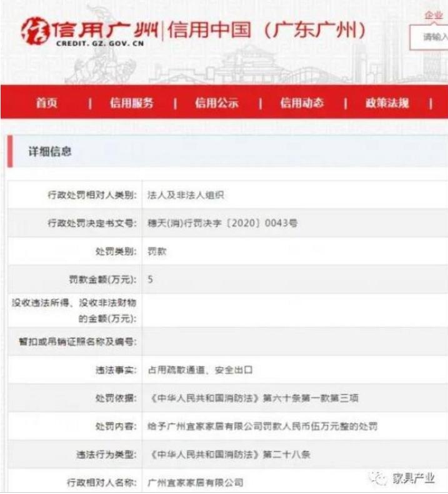Image resolution: width=448 pixels, height=494 pixels.
Task: Select the 行政处罚相对人类别 label
Action: (x=92, y=194)
